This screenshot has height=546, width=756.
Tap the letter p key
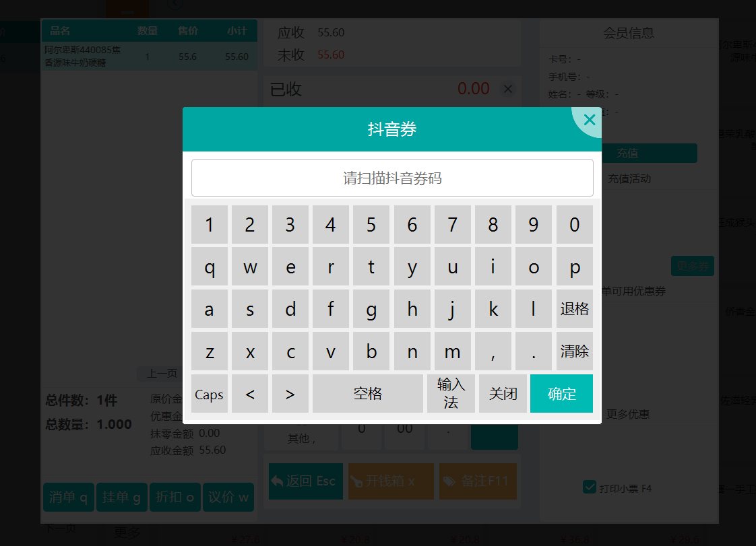click(x=575, y=267)
